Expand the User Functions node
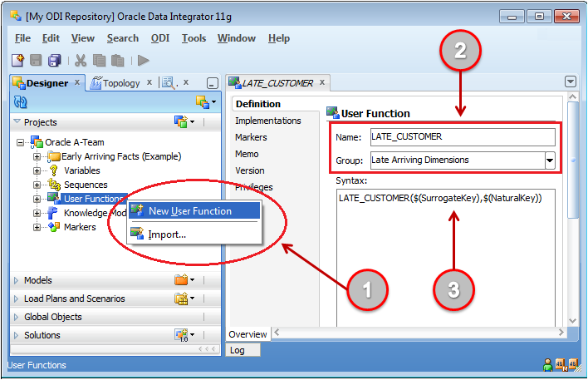The image size is (588, 380). [37, 199]
